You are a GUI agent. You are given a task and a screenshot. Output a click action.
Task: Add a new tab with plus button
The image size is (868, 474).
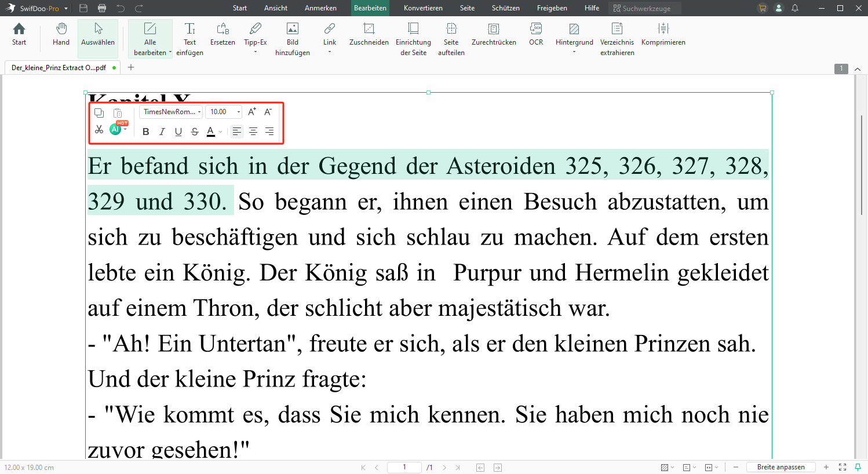(131, 67)
